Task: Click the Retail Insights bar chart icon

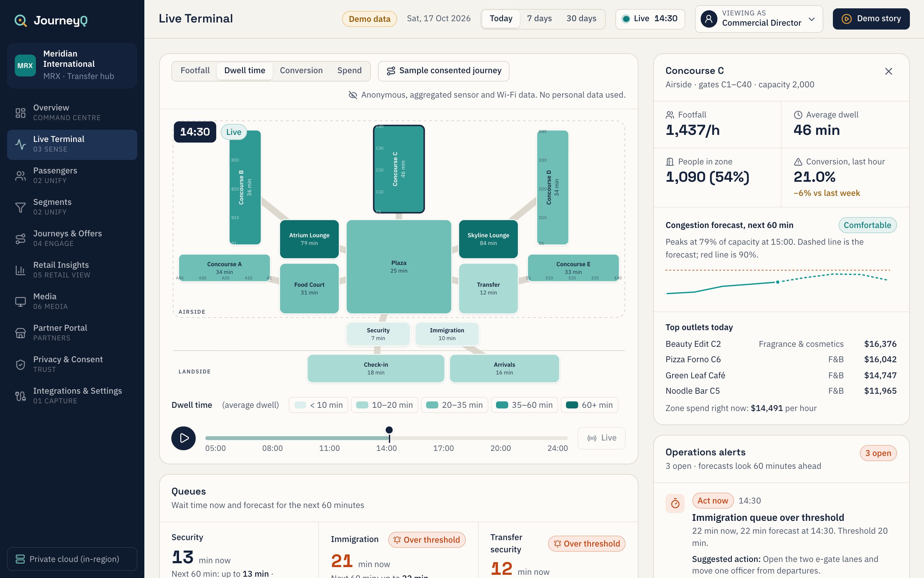Action: click(x=20, y=270)
